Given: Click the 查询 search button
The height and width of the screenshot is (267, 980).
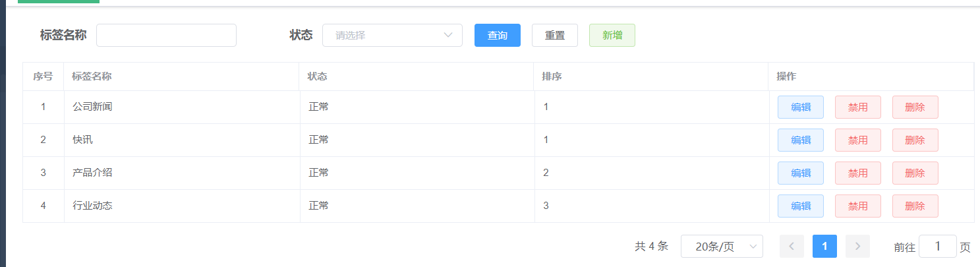Looking at the screenshot, I should (497, 36).
